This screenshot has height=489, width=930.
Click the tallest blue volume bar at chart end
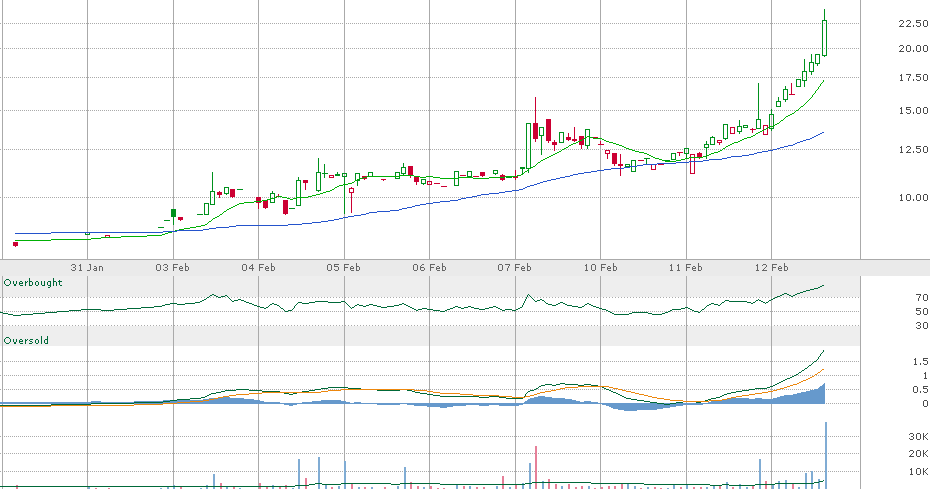point(826,455)
